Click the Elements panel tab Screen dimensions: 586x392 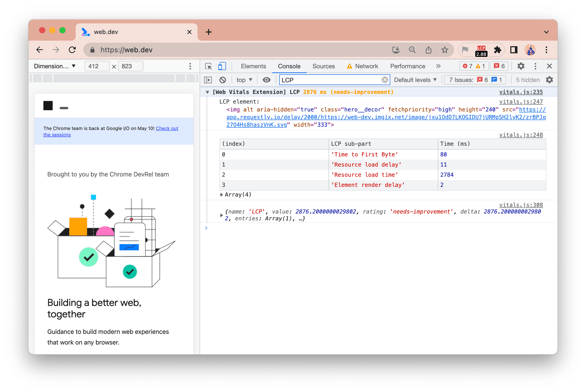(x=253, y=66)
